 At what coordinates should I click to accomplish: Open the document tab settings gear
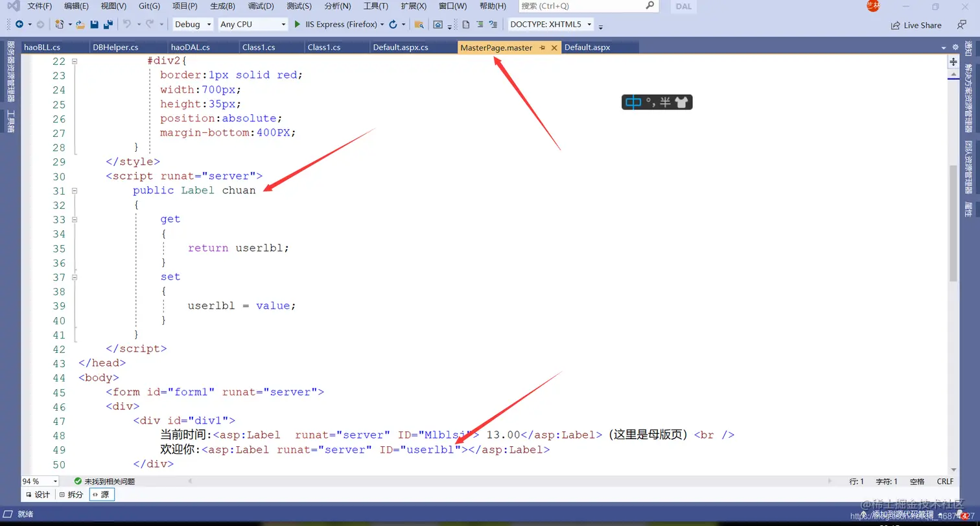pyautogui.click(x=955, y=47)
